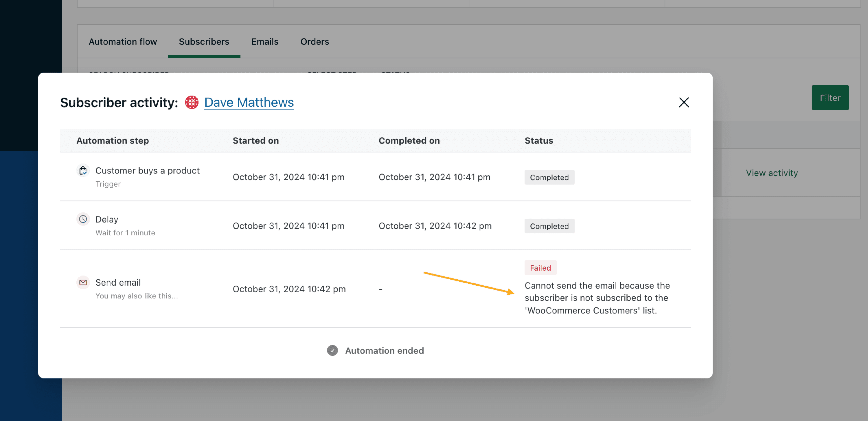Click Completed badge for Delay step
This screenshot has height=421, width=868.
tap(549, 226)
